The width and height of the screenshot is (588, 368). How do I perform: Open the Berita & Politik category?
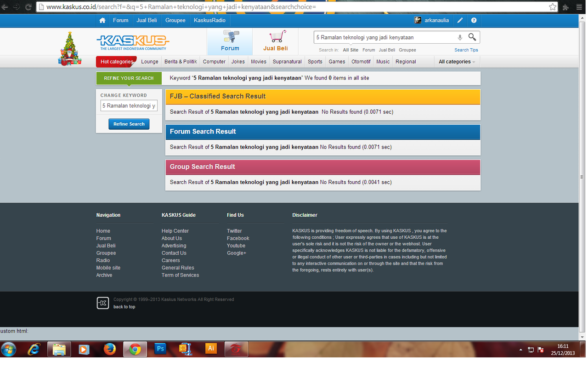click(181, 62)
